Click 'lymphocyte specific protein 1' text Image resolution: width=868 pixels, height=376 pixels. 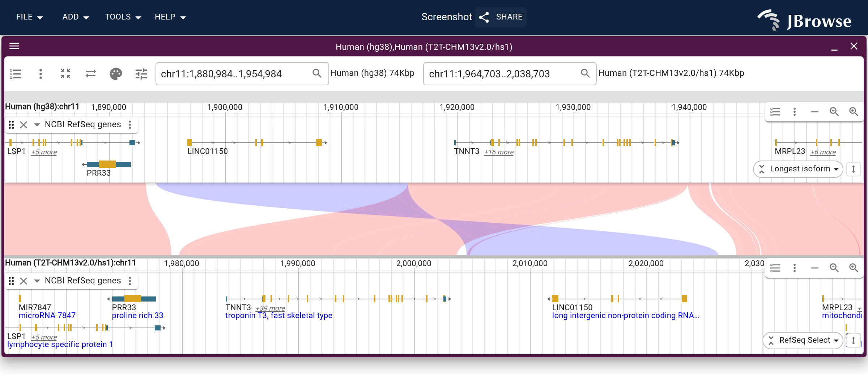click(x=60, y=345)
